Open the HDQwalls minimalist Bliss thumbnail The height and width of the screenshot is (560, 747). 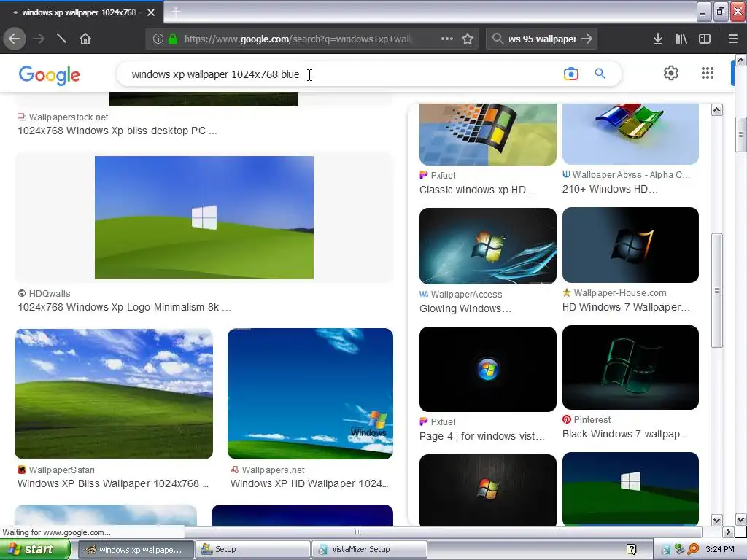point(204,217)
